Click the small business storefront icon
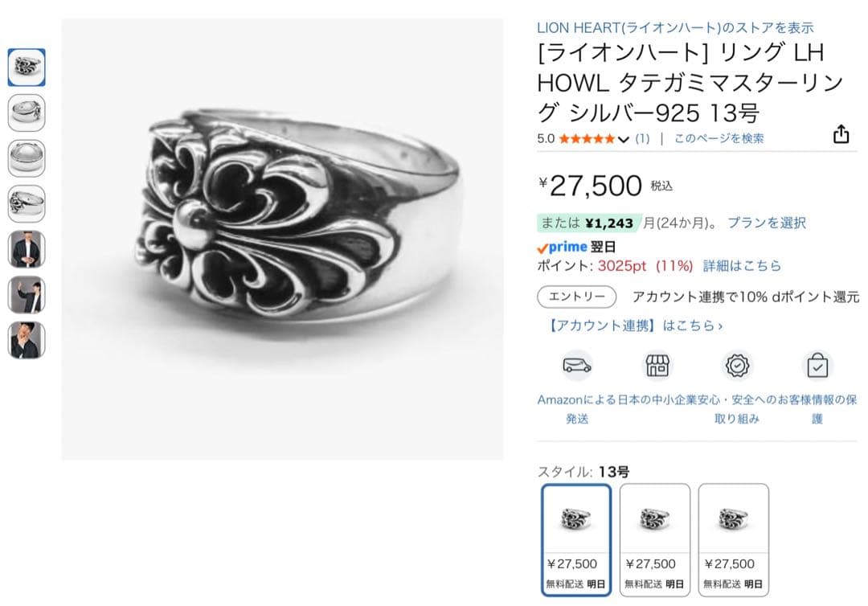868x606 pixels. tap(657, 365)
